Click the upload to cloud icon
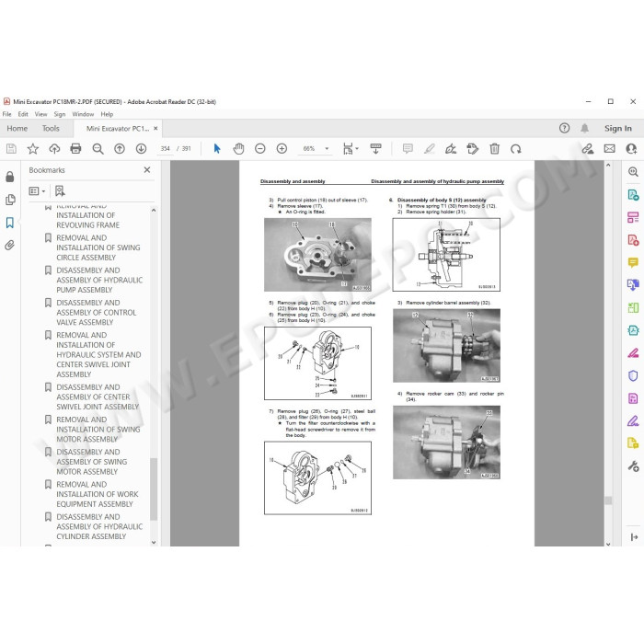Viewport: 644px width, 644px height. tap(54, 149)
